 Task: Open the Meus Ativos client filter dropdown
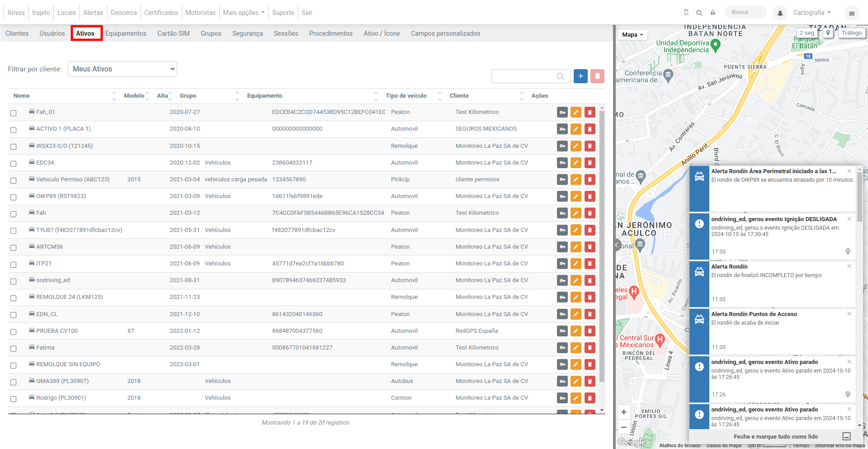pos(123,69)
